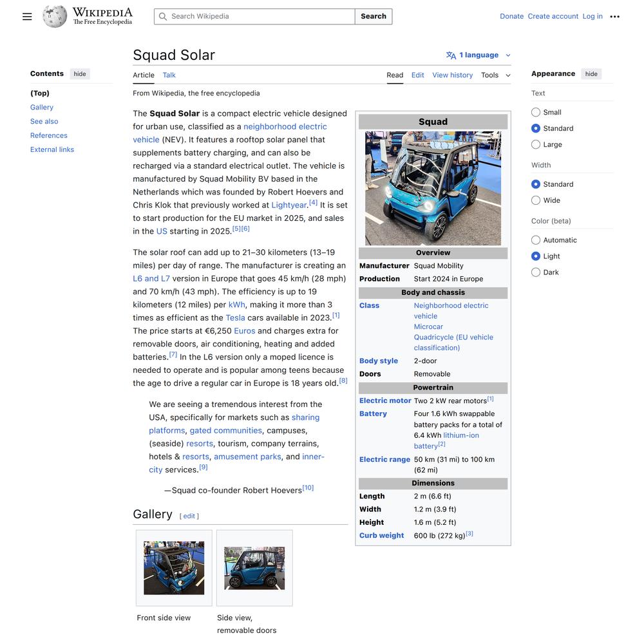The width and height of the screenshot is (644, 644).
Task: Select Standard width option
Action: [x=536, y=184]
